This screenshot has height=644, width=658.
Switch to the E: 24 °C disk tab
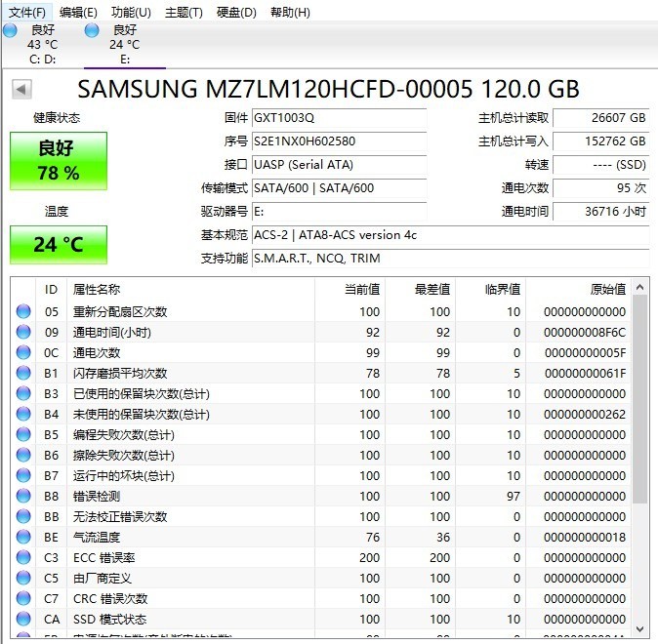pos(125,45)
